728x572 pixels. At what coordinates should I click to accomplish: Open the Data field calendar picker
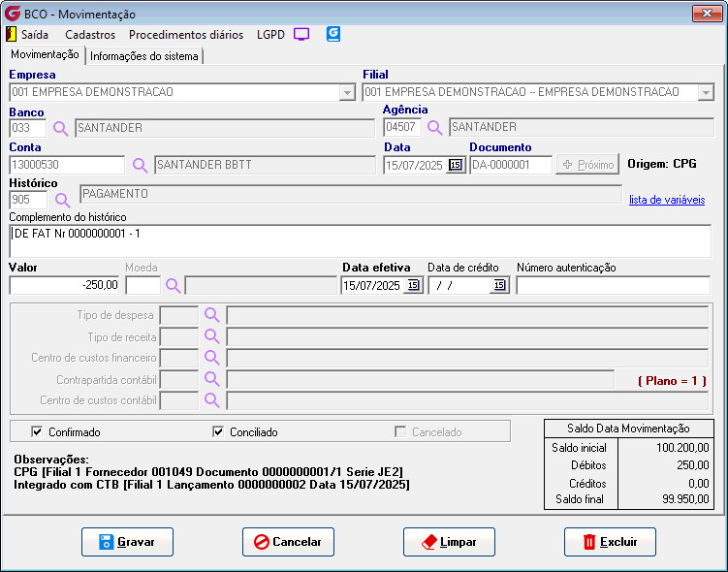pyautogui.click(x=456, y=165)
